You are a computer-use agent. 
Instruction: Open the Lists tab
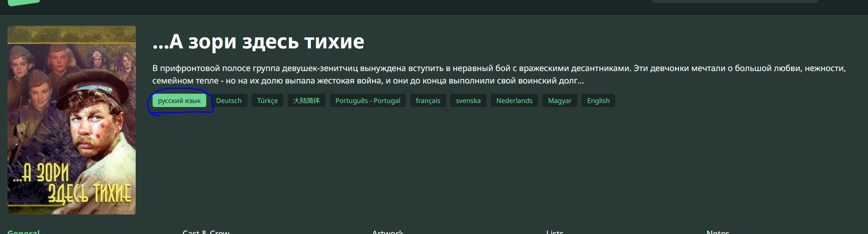[x=555, y=231]
